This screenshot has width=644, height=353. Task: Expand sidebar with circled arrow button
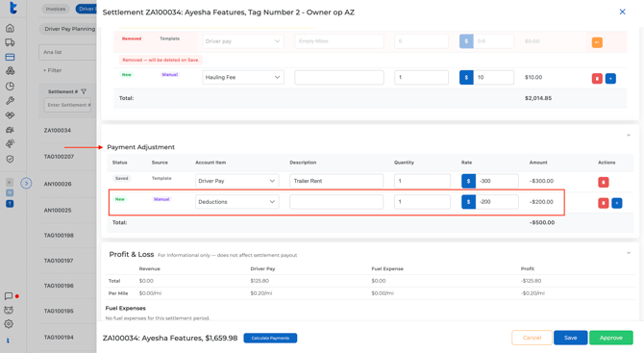26,183
